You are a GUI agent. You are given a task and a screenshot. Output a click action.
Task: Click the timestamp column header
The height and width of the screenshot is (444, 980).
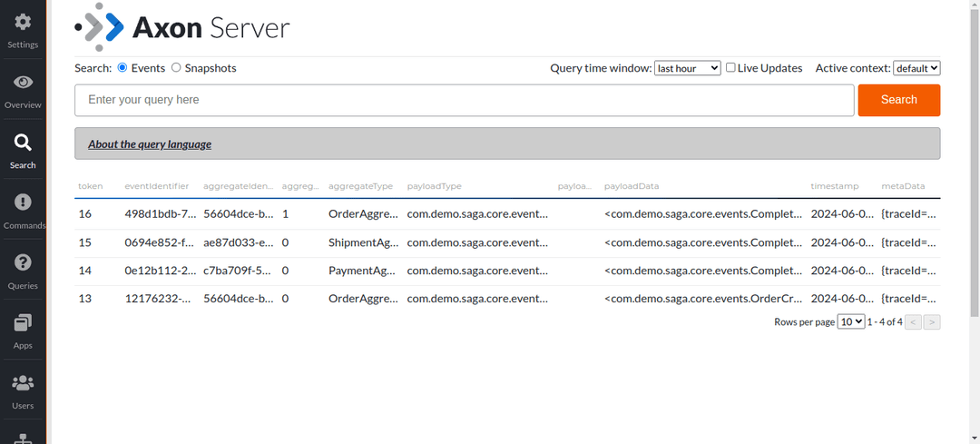coord(834,186)
